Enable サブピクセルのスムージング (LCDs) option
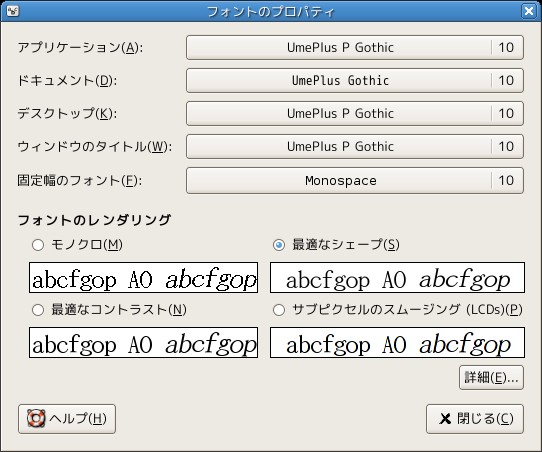 click(279, 310)
